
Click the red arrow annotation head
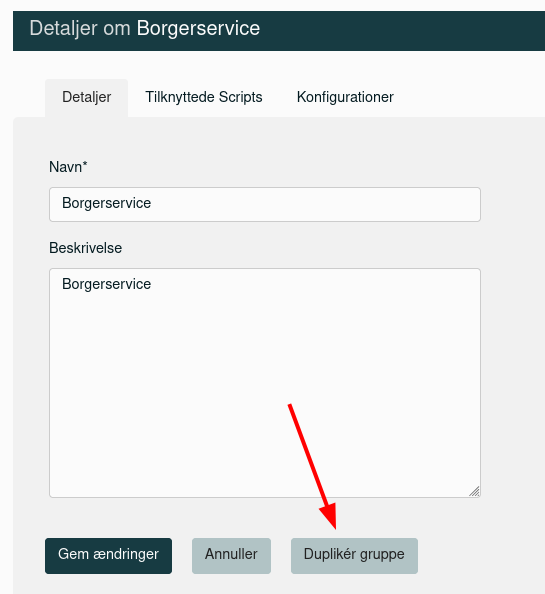point(329,515)
